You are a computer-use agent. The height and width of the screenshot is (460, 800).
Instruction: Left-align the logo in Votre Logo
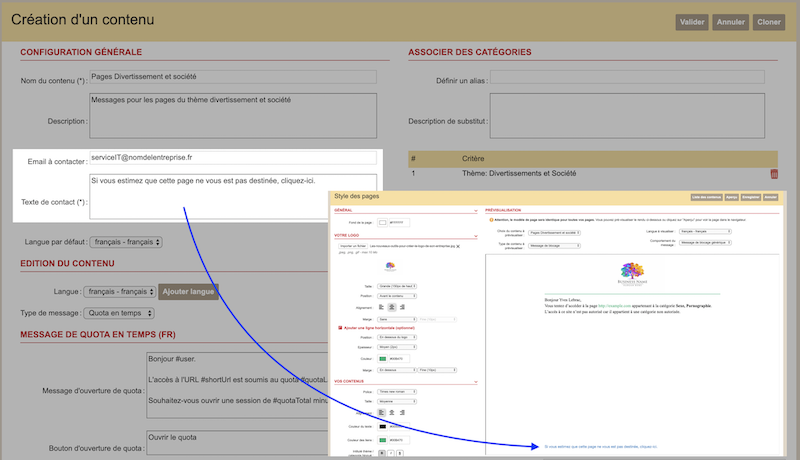381,307
